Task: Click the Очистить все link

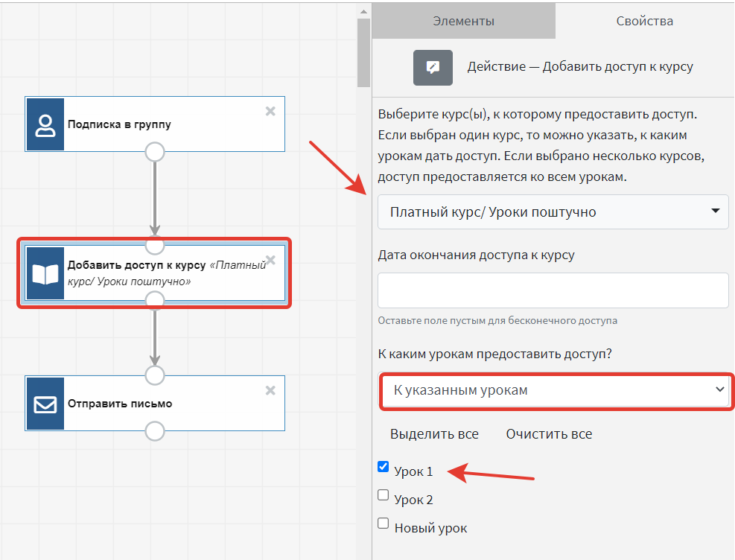Action: pos(549,433)
